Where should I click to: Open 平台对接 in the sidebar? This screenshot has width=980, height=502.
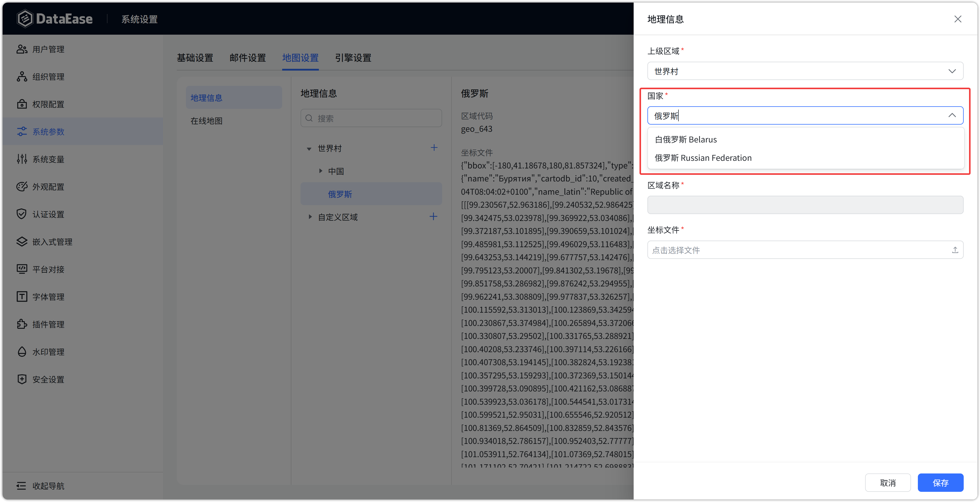[83, 269]
